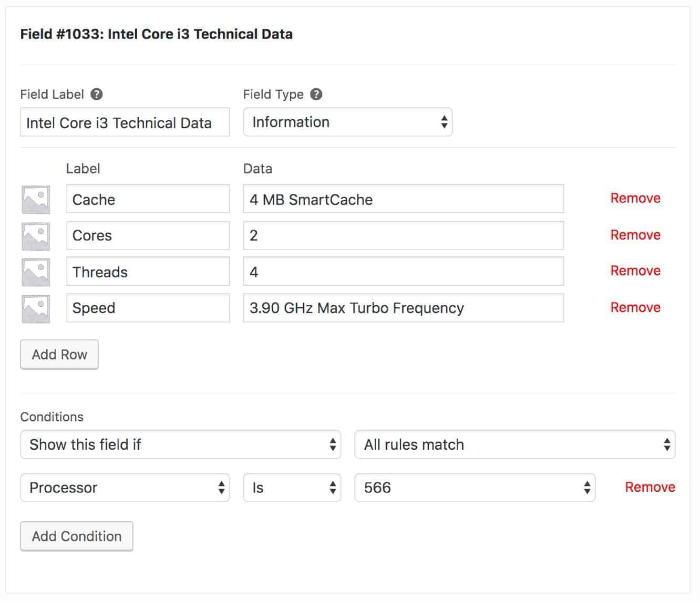Click the '4 MB SmartCache' data input
The image size is (700, 601).
(x=403, y=199)
